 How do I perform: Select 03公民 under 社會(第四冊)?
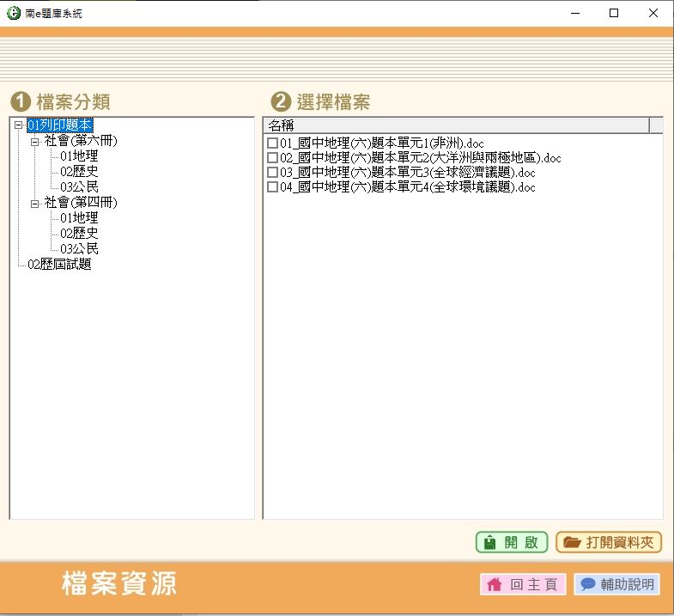79,249
